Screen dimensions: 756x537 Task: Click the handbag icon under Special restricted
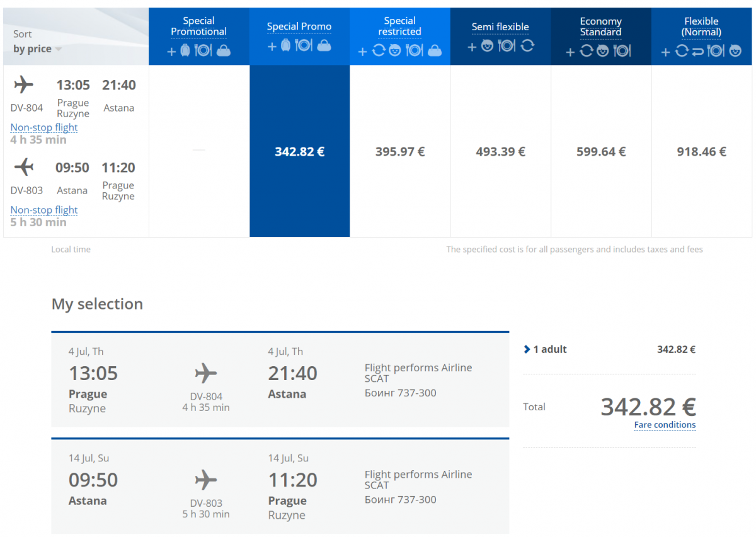[435, 51]
